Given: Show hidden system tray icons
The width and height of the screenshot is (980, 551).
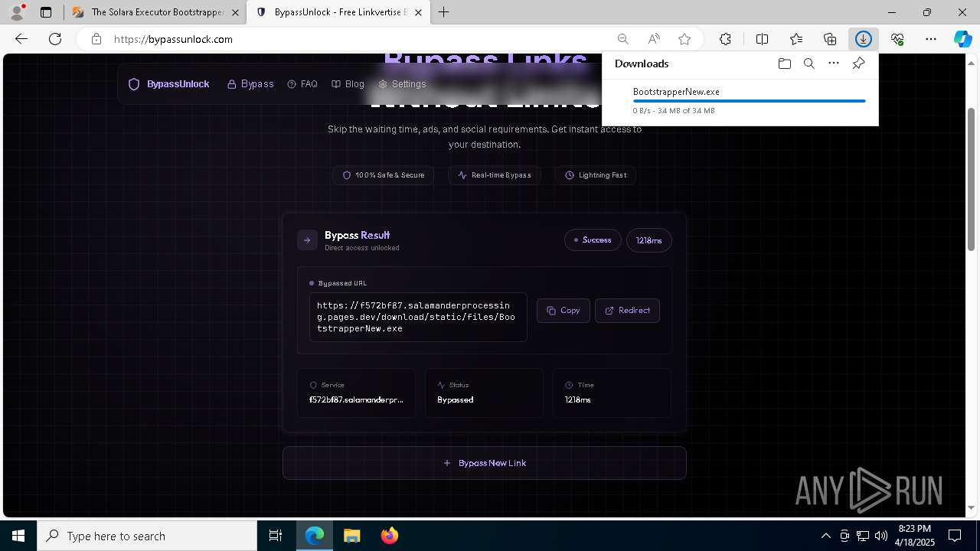Looking at the screenshot, I should click(826, 536).
